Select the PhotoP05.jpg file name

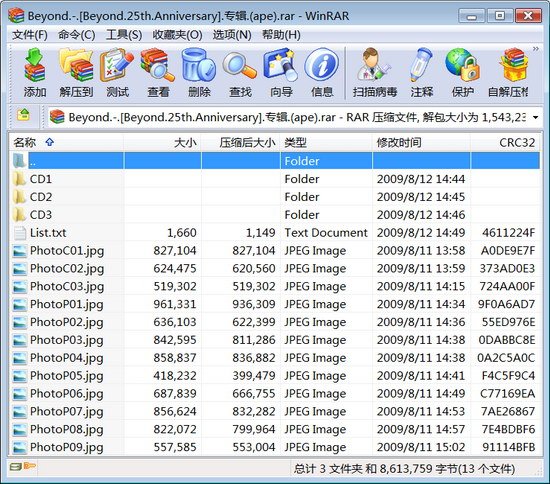coord(67,376)
